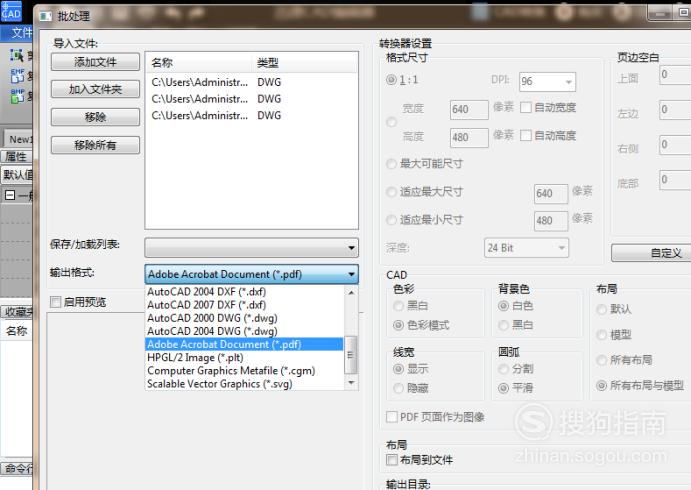Click the 左边 margin input field
This screenshot has width=691, height=490.
(x=675, y=110)
